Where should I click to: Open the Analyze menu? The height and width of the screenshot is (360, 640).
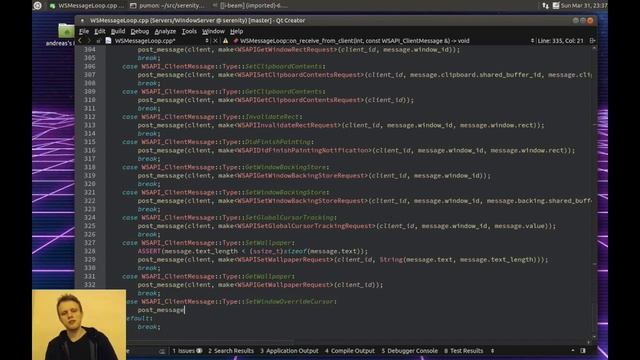[165, 31]
